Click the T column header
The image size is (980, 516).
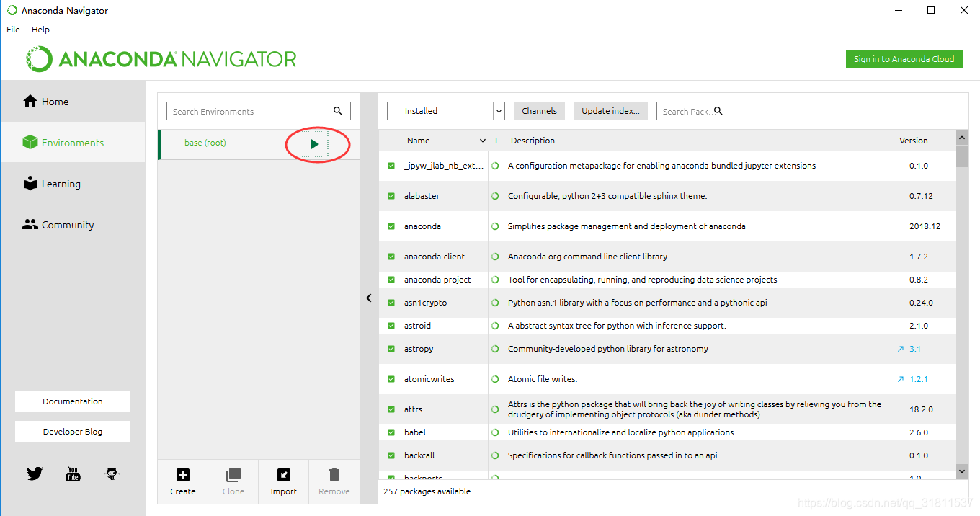pyautogui.click(x=496, y=141)
